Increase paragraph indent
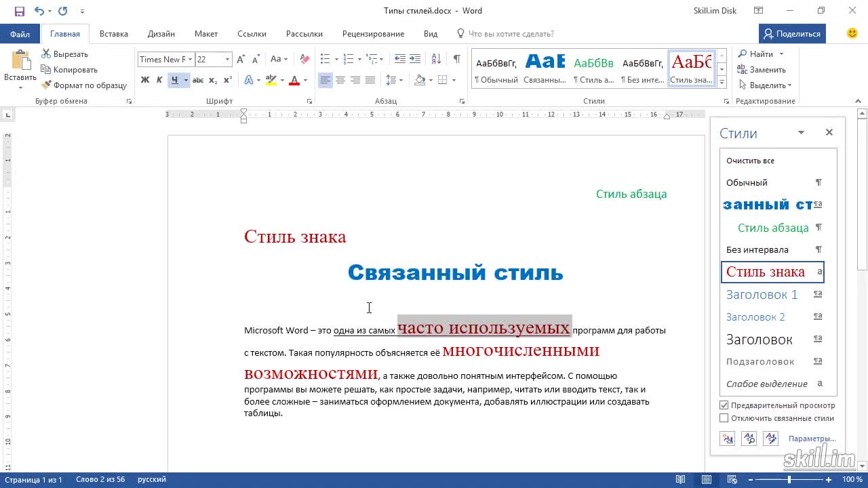 (415, 60)
